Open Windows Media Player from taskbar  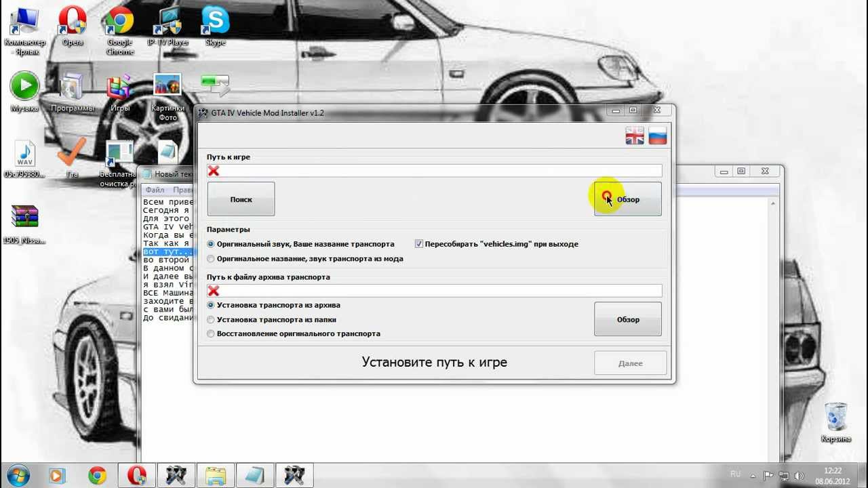tap(57, 476)
